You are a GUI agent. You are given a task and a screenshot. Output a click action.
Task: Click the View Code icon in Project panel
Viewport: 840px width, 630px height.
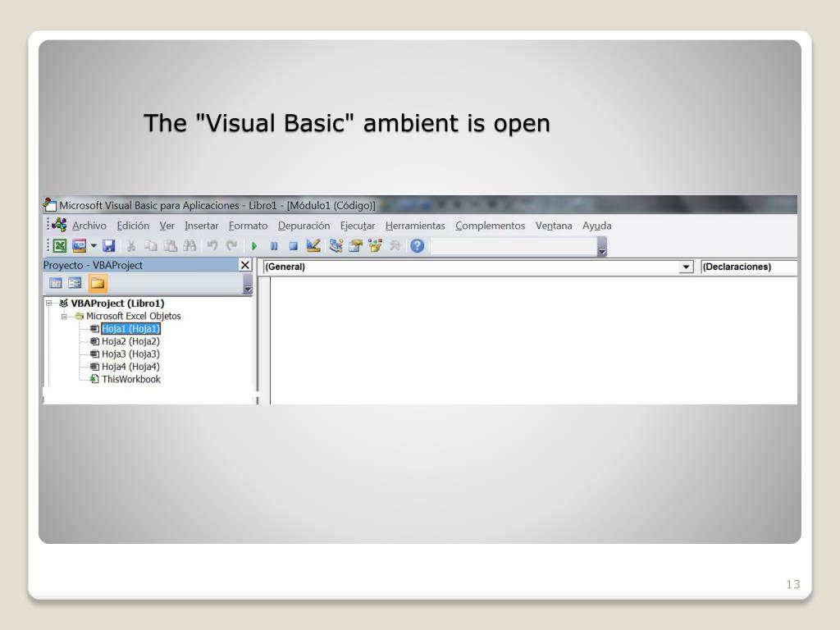tap(56, 283)
